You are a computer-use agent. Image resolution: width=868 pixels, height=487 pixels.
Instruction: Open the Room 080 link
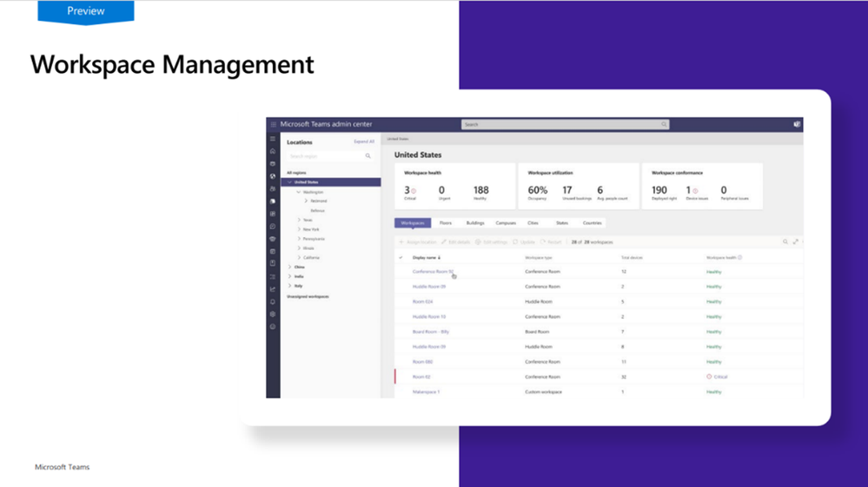point(422,362)
